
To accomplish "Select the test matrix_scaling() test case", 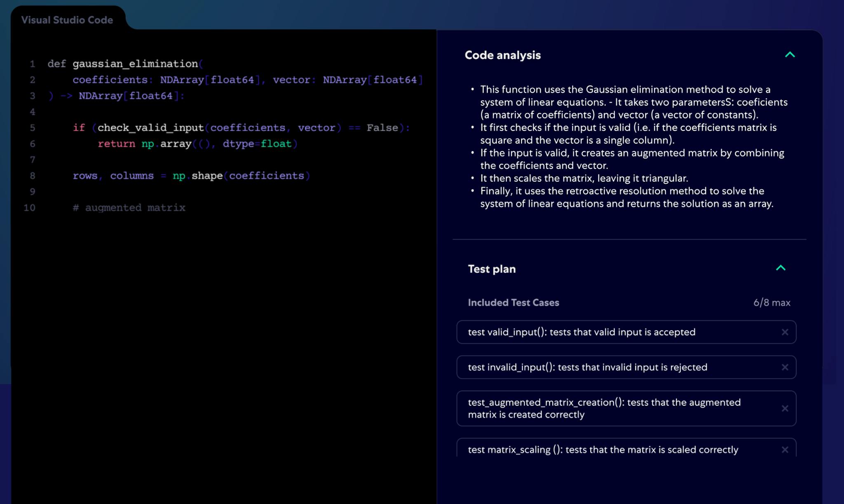I will click(603, 450).
